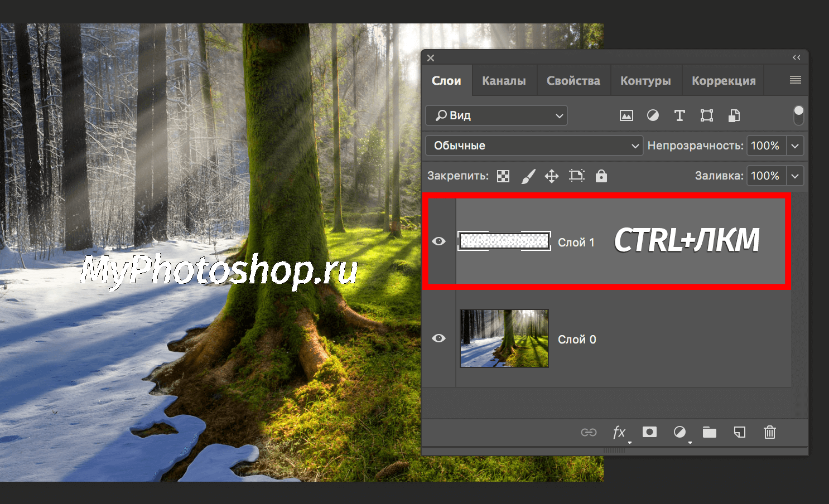829x504 pixels.
Task: Click the delete layer trash icon
Action: coord(769,432)
